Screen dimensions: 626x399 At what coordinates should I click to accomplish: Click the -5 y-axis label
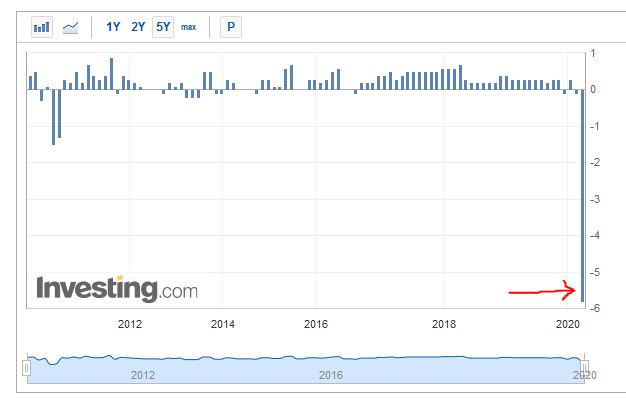pyautogui.click(x=595, y=272)
